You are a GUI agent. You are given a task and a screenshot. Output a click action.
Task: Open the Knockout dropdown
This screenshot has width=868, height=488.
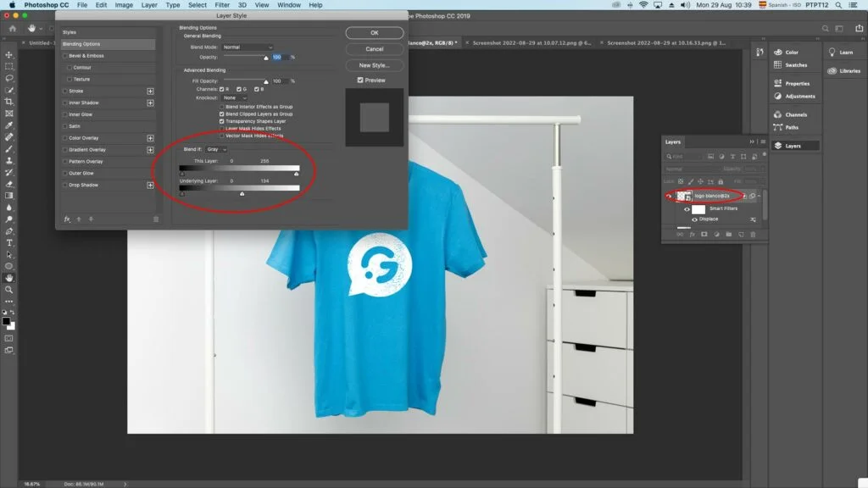click(x=235, y=98)
